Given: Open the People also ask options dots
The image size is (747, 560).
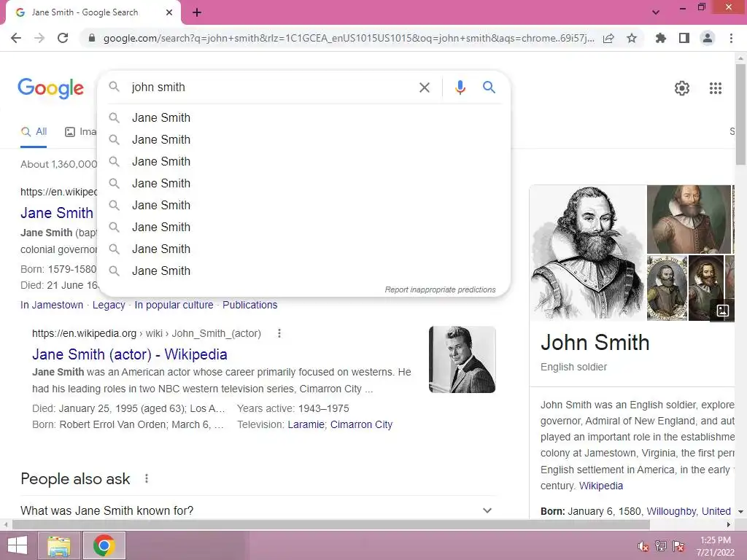Looking at the screenshot, I should click(146, 478).
